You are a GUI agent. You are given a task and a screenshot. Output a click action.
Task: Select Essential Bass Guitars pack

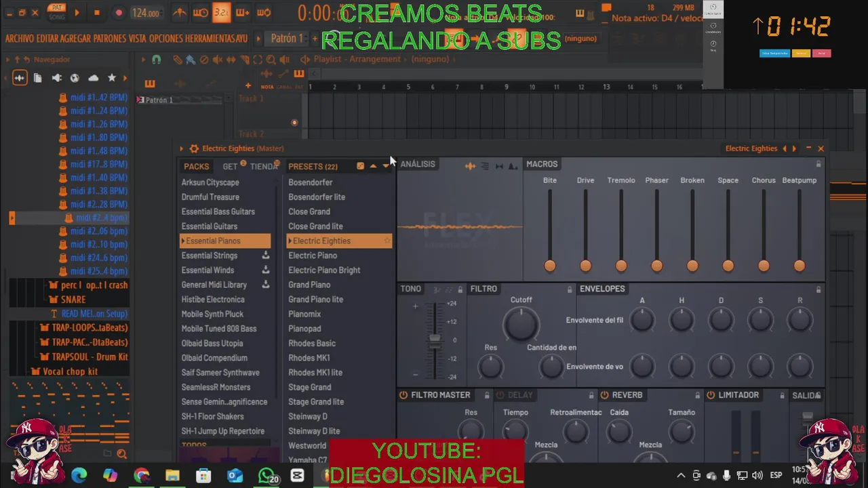click(x=218, y=211)
